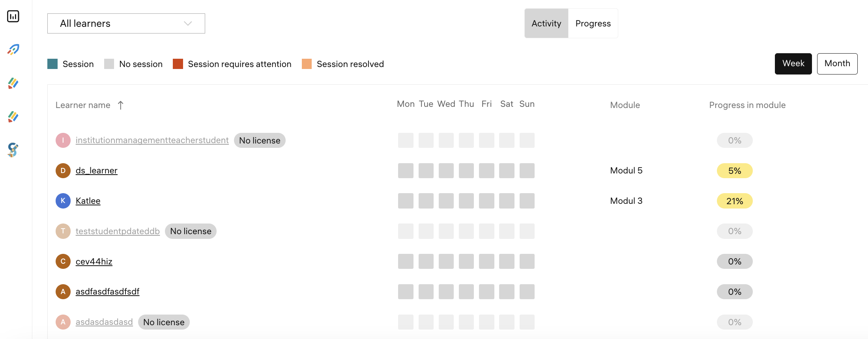Select the Activity tab
The width and height of the screenshot is (868, 339).
click(x=546, y=24)
